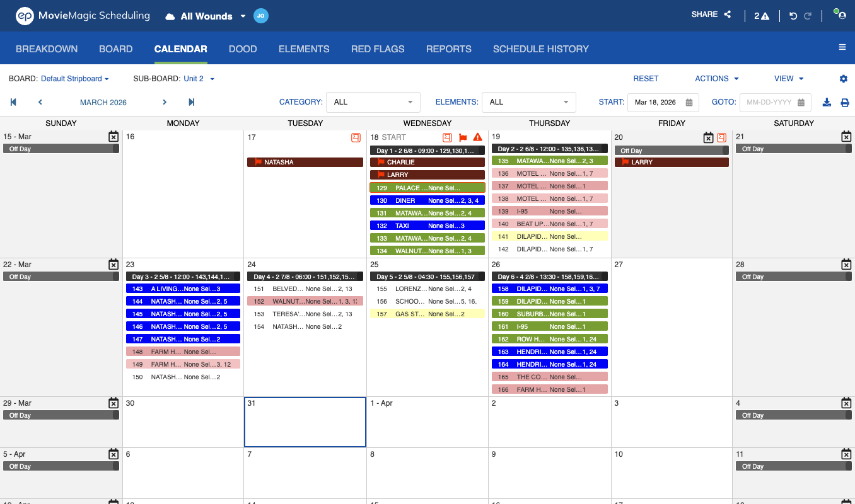Open the All Wounds project dropdown
Screen dimensions: 855x504
click(206, 16)
